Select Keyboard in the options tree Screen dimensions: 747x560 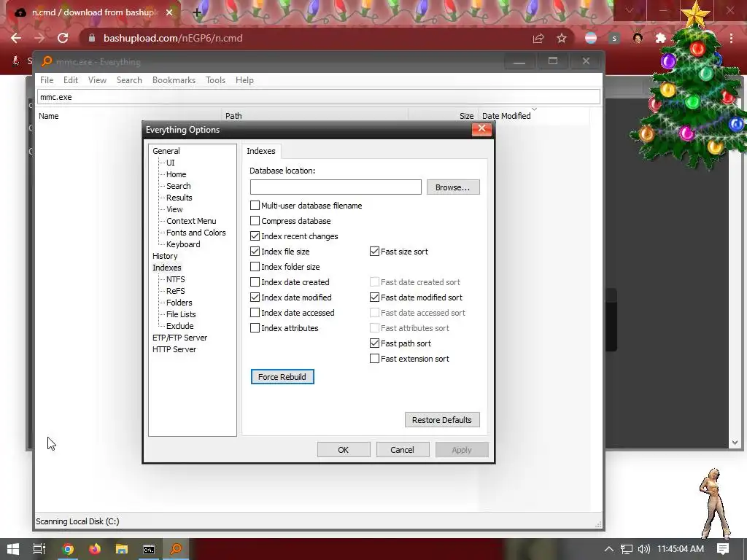click(x=183, y=244)
